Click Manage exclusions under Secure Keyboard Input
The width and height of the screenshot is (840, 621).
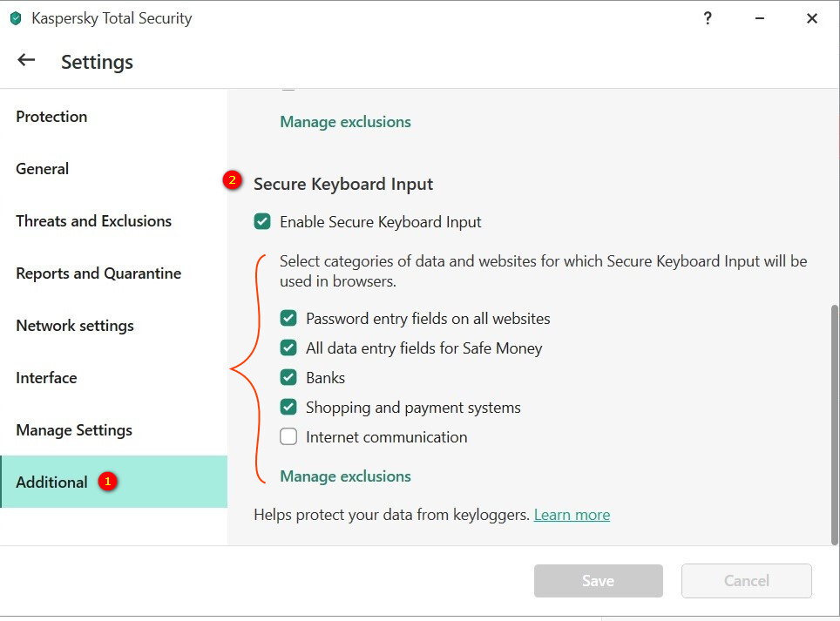coord(345,476)
